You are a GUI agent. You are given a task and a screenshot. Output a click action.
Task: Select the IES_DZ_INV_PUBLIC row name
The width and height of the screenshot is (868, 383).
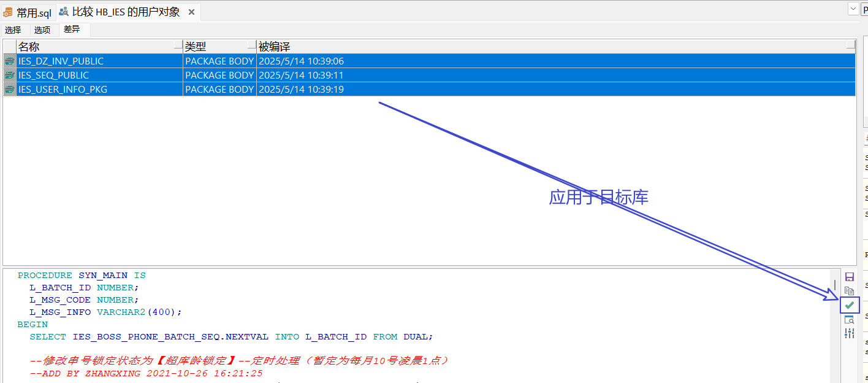pyautogui.click(x=61, y=61)
